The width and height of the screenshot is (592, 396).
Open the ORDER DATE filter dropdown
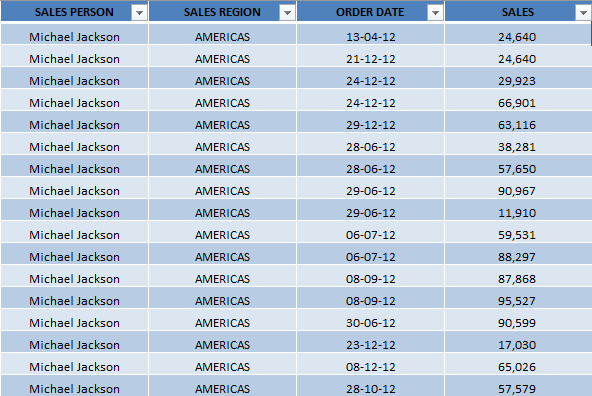tap(435, 13)
